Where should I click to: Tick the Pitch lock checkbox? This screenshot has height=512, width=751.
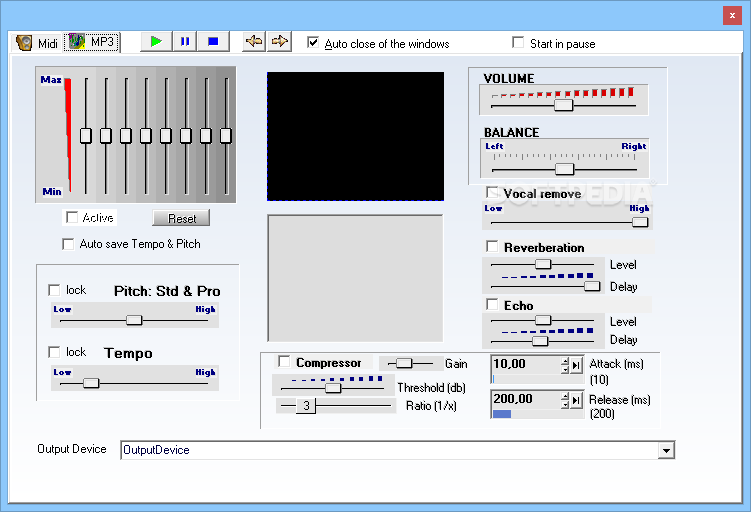point(54,290)
